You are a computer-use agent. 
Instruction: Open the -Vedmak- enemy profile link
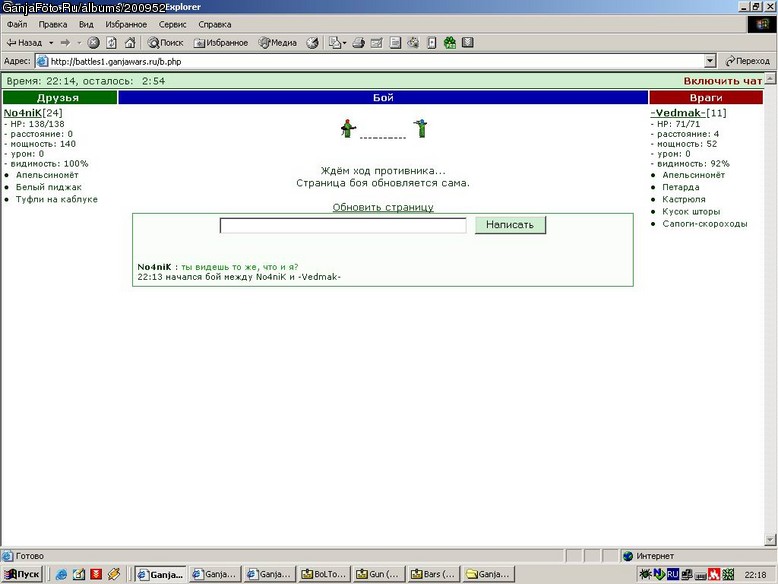coord(678,113)
